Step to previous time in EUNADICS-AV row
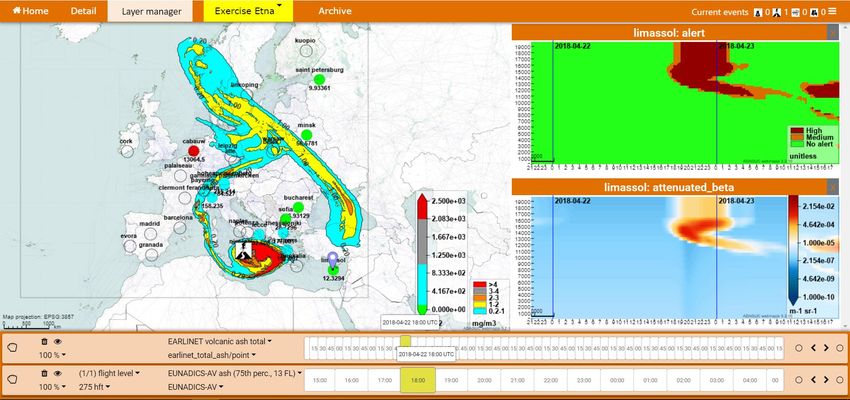The image size is (850, 400). (813, 379)
